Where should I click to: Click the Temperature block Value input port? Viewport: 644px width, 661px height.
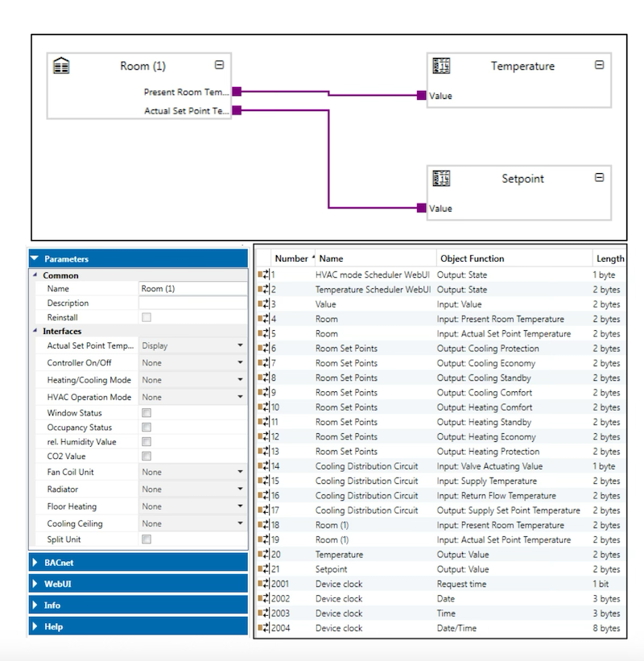pos(422,96)
